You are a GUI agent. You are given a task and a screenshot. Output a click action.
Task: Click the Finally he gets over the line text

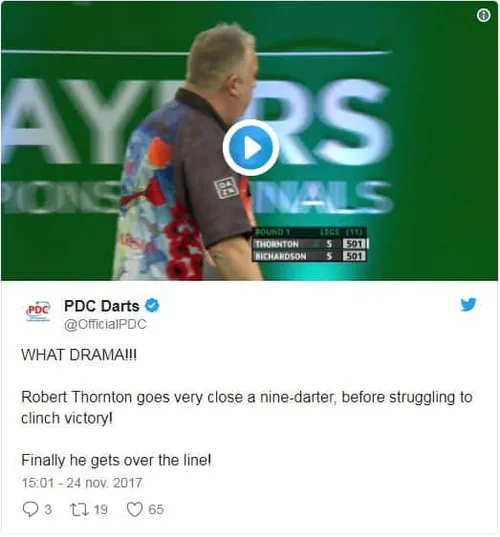pyautogui.click(x=116, y=460)
